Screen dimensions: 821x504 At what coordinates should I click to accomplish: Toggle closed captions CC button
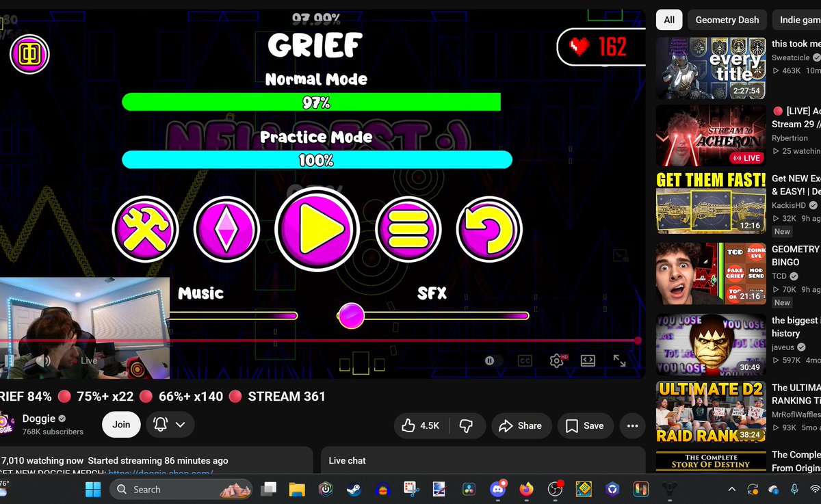coord(525,360)
